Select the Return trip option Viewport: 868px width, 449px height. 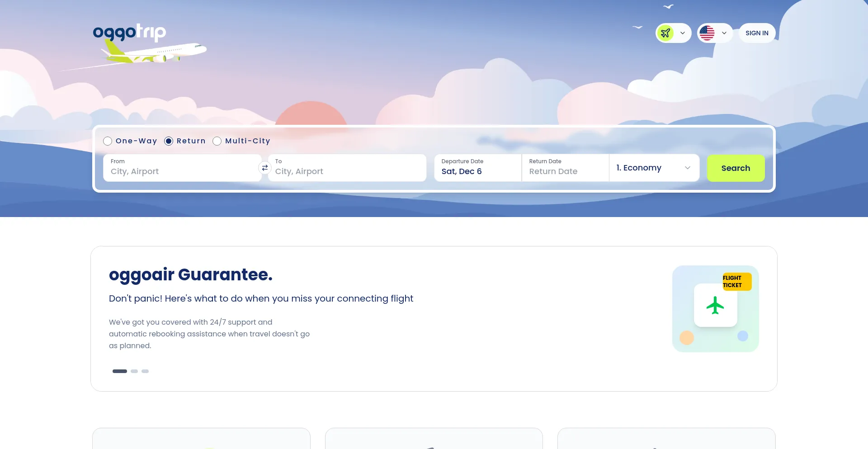pos(185,141)
